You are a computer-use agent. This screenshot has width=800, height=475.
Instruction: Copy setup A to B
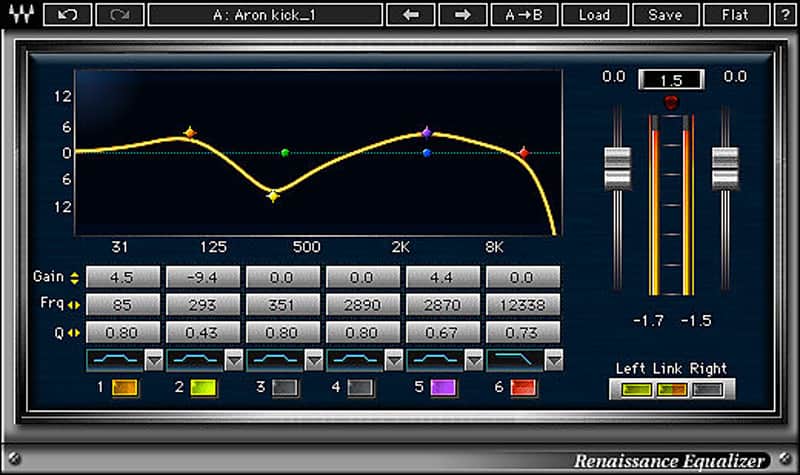pyautogui.click(x=523, y=15)
